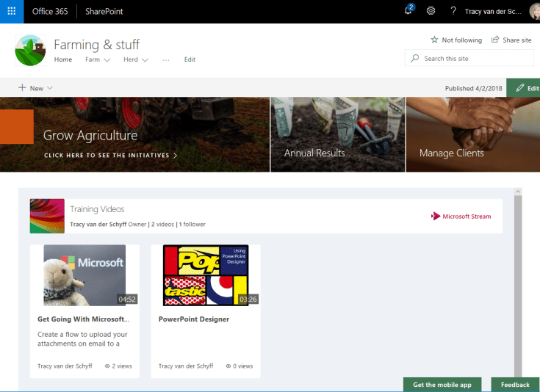Click the Training Videos channel icon
Screen dimensions: 540x392
pos(46,216)
